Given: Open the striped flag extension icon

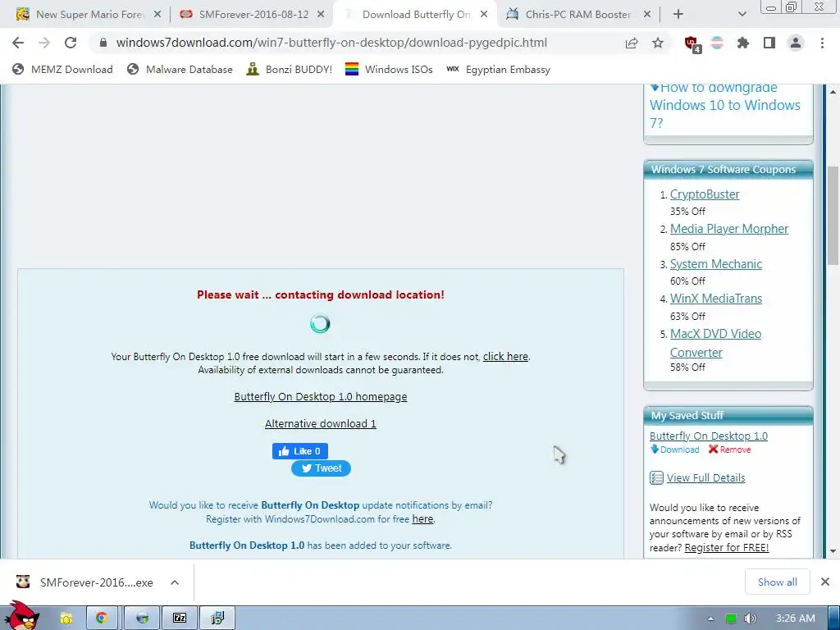Looking at the screenshot, I should click(717, 43).
